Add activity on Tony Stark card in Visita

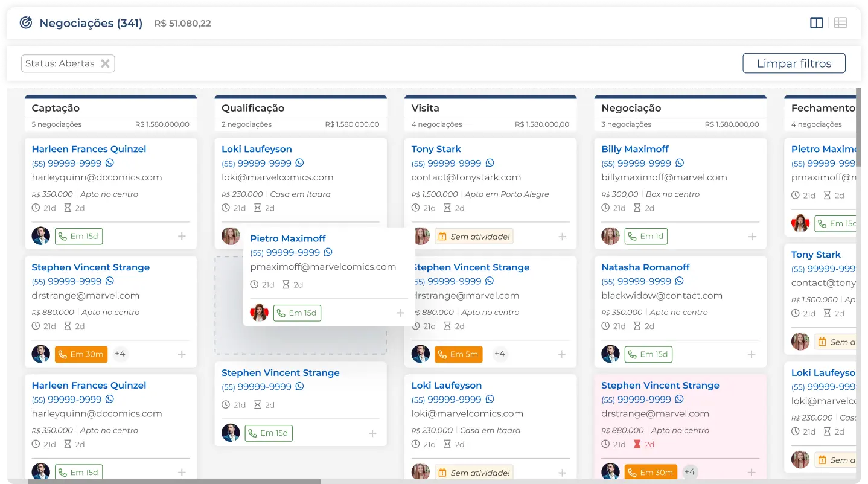[x=562, y=237]
